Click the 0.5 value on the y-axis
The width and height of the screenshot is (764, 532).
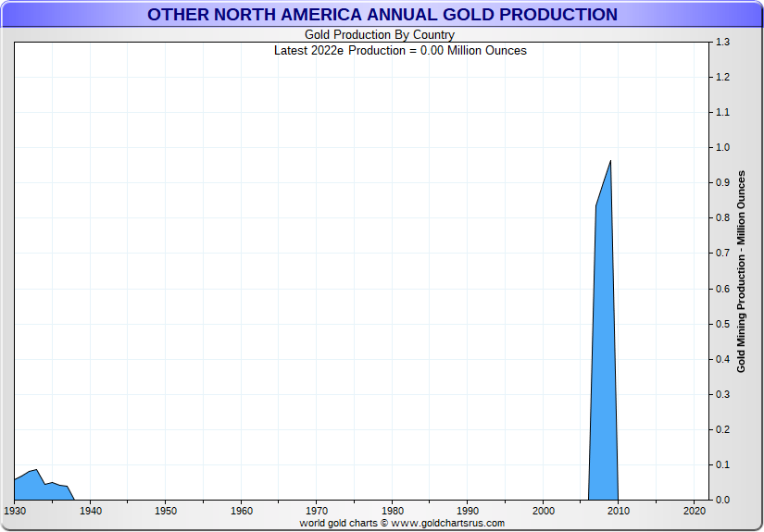click(722, 324)
